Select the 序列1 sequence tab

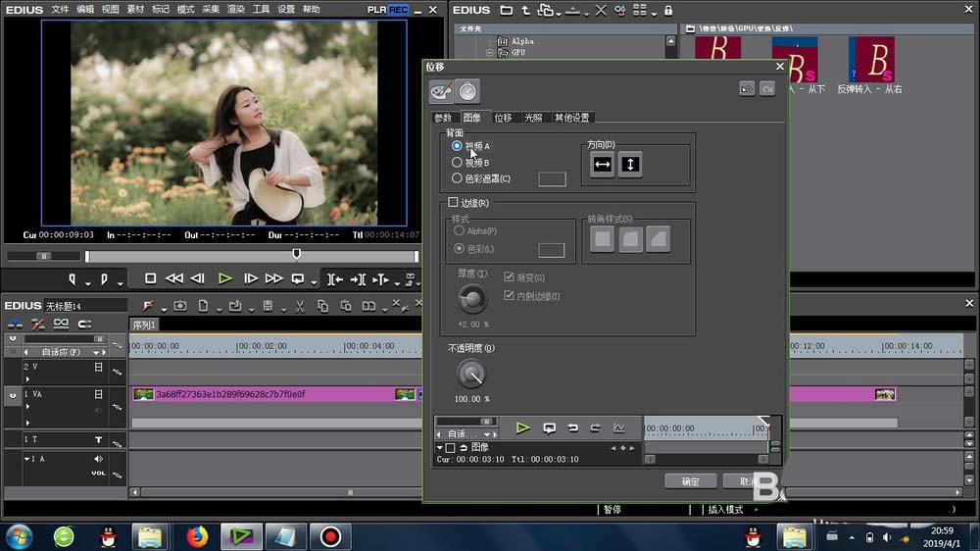144,325
